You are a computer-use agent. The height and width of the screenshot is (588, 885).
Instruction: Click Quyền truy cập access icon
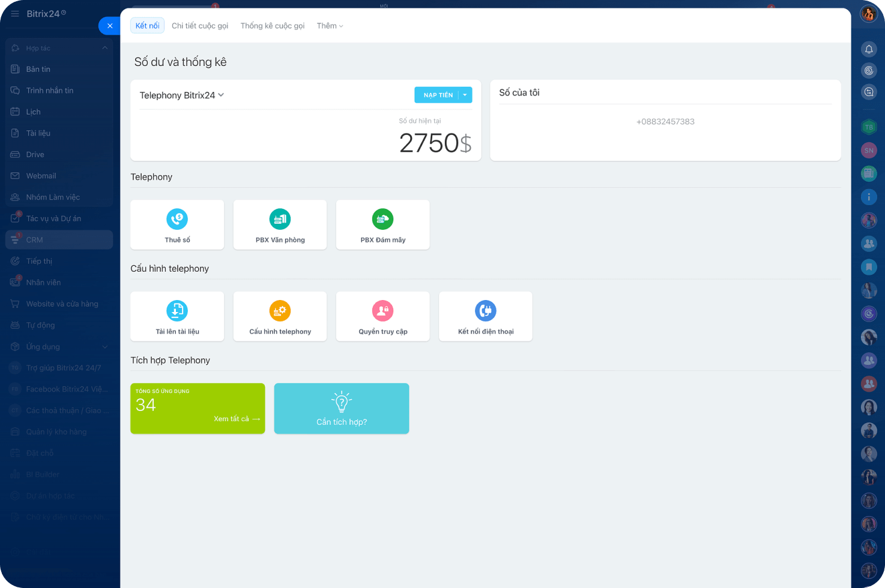pyautogui.click(x=382, y=311)
